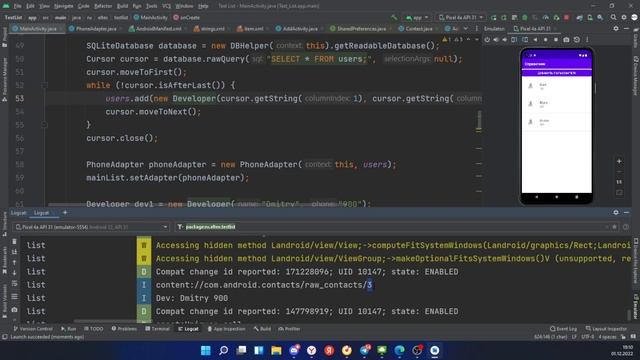This screenshot has height=360, width=640.
Task: Collapse while loop fold marker at line 52
Action: 44,85
